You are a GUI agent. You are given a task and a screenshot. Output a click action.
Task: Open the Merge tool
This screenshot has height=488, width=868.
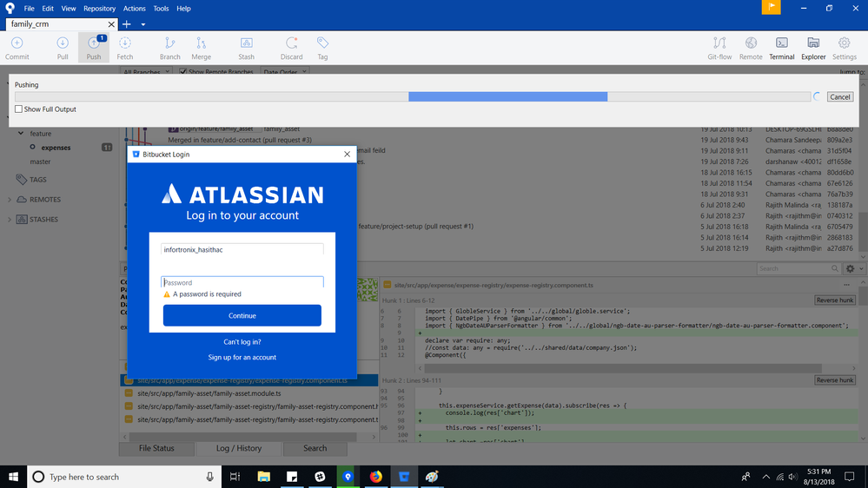[201, 48]
